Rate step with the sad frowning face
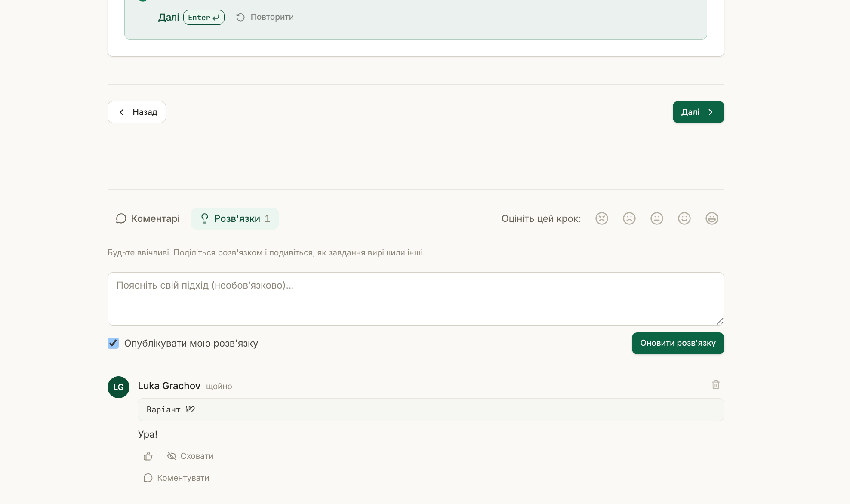This screenshot has height=504, width=850. [629, 218]
